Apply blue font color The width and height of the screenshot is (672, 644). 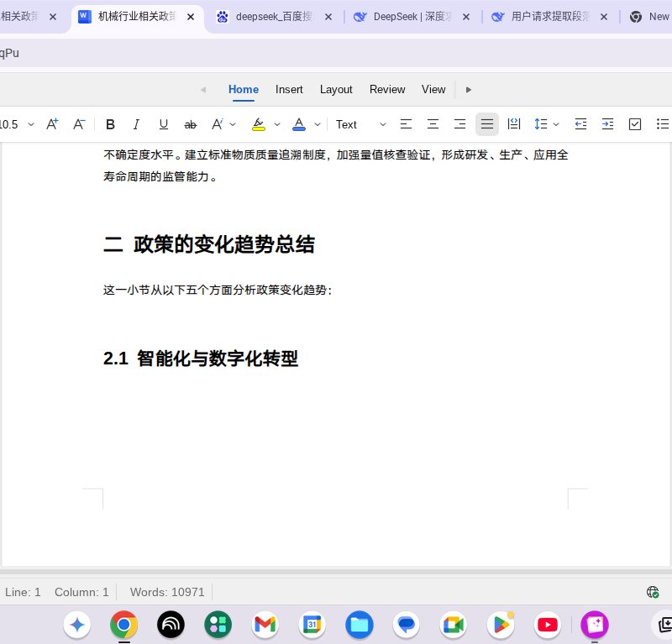pyautogui.click(x=299, y=125)
